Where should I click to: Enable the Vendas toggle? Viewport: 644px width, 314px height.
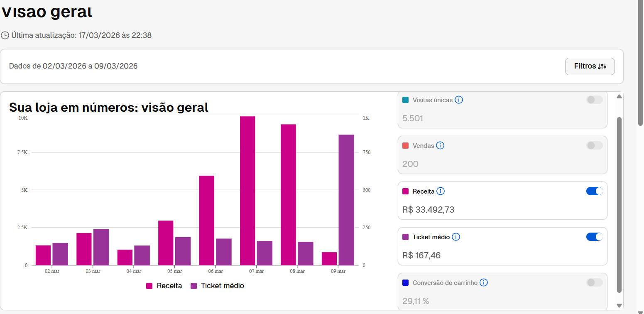(x=594, y=145)
